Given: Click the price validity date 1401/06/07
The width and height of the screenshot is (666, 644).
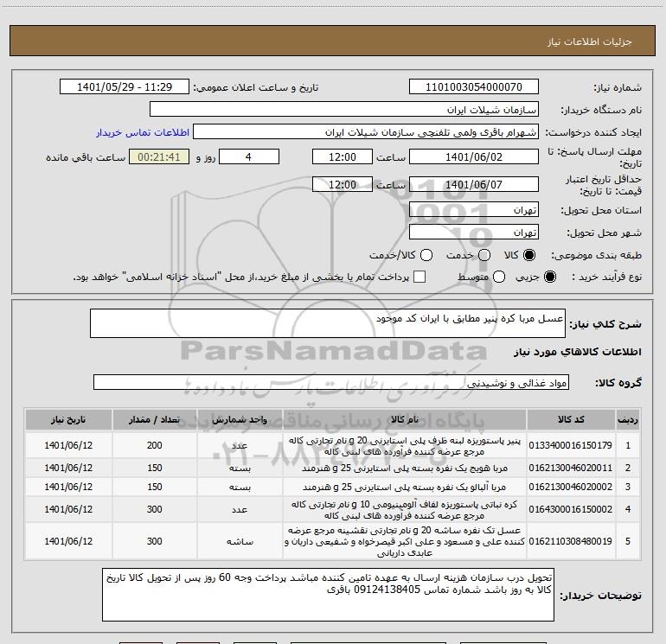Looking at the screenshot, I should tap(474, 185).
